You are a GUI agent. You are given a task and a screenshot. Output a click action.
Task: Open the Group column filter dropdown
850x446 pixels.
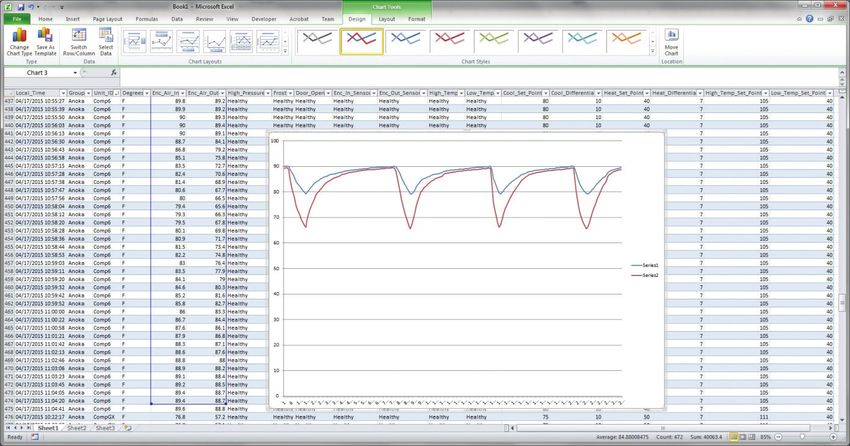pyautogui.click(x=88, y=93)
